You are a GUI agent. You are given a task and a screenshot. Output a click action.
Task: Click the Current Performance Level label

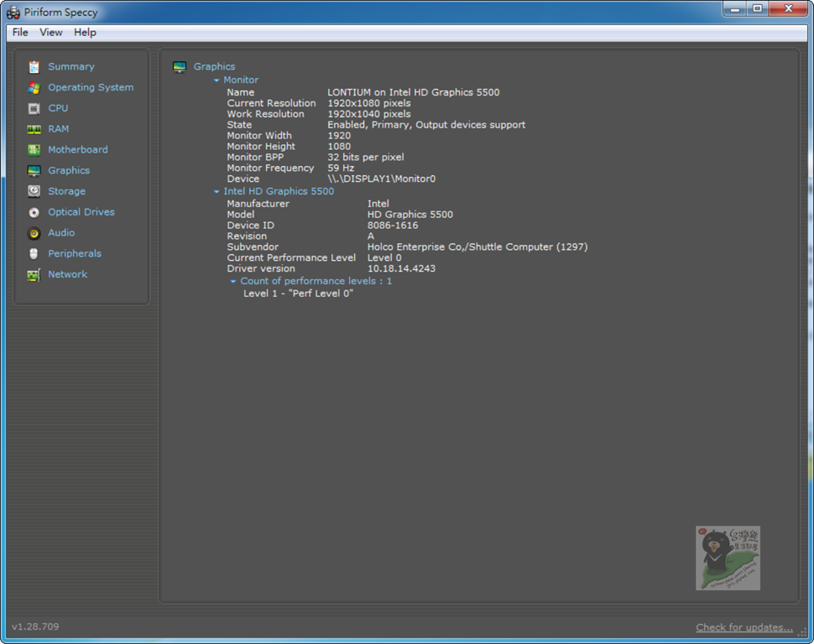pos(291,257)
